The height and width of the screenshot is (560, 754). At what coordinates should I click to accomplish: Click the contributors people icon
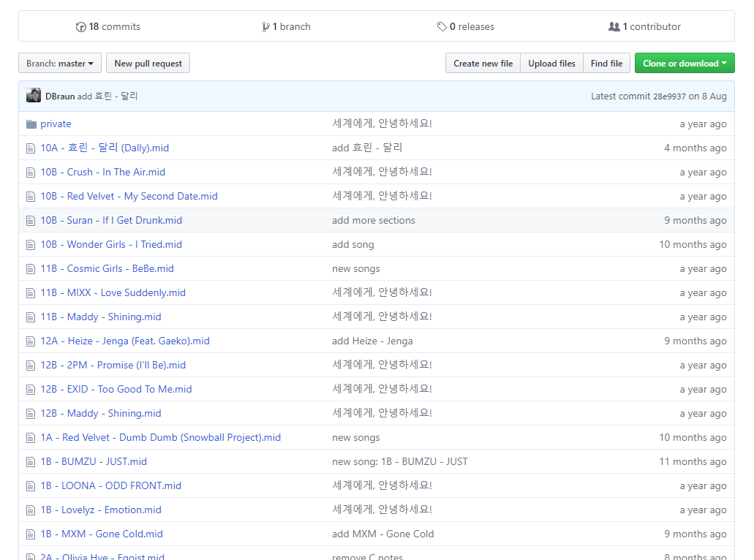[x=614, y=27]
